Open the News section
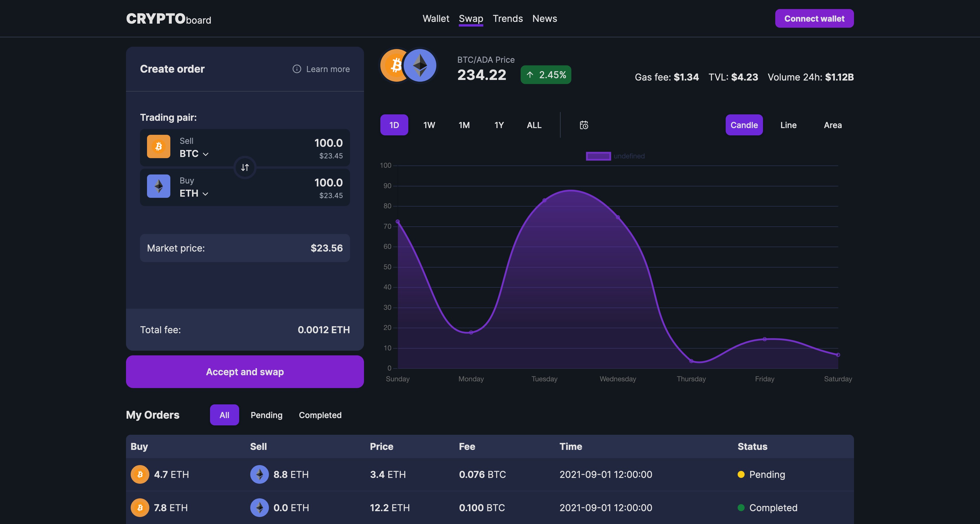 point(545,19)
